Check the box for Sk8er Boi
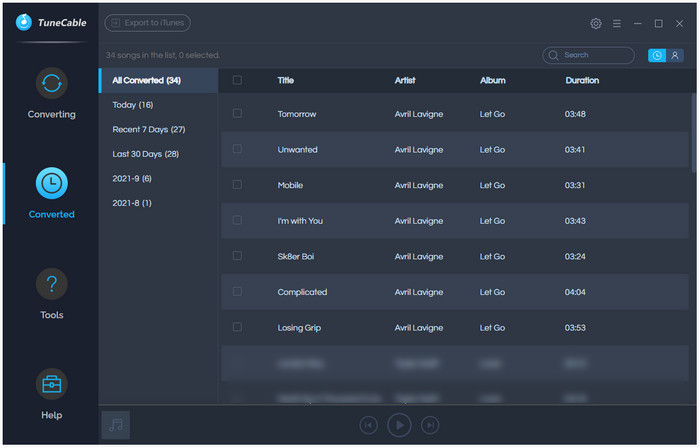 (x=238, y=256)
